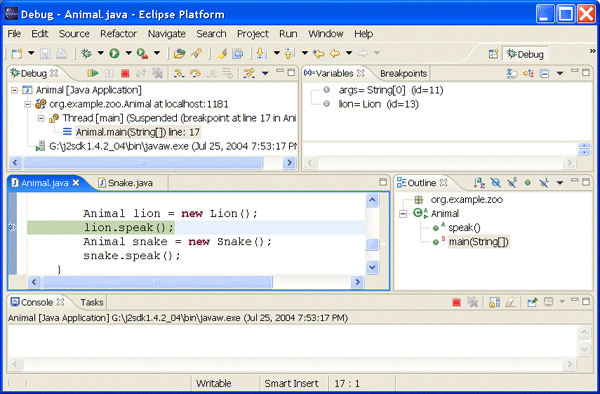Viewport: 600px width, 394px height.
Task: Switch to the Breakpoints tab
Action: [403, 73]
